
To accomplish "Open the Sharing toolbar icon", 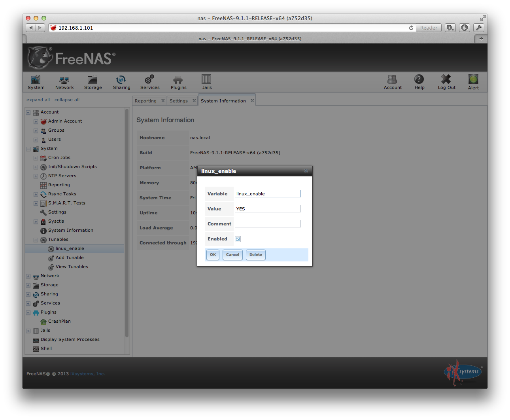I will pyautogui.click(x=121, y=82).
